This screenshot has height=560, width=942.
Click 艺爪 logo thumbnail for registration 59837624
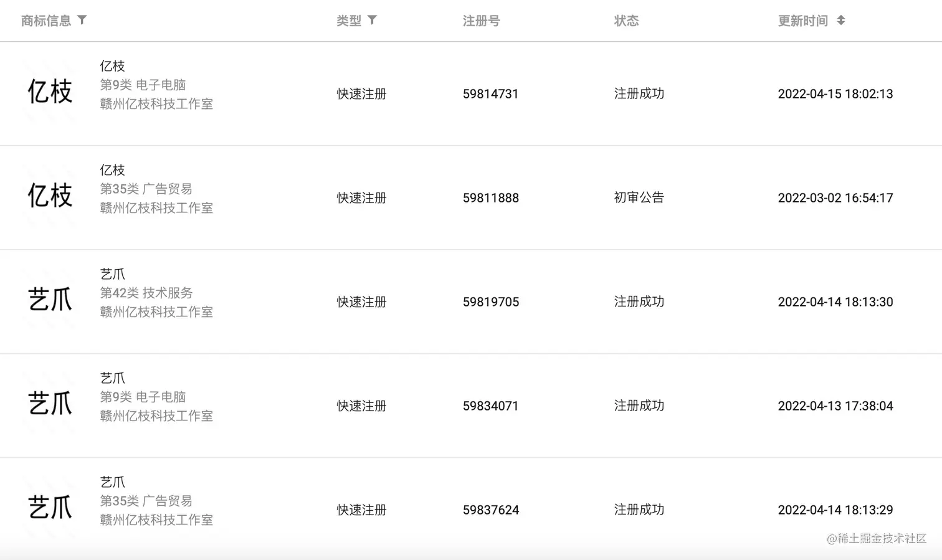pyautogui.click(x=50, y=508)
